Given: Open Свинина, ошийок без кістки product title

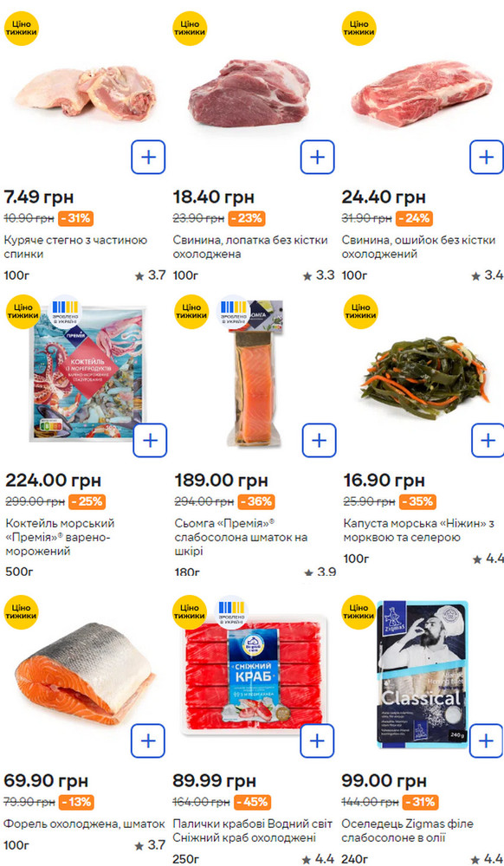Looking at the screenshot, I should point(418,247).
